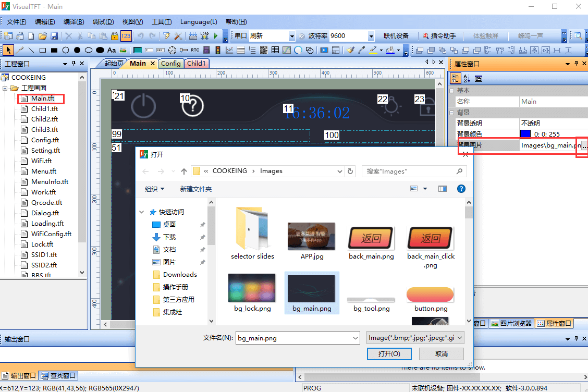This screenshot has width=588, height=392.
Task: Expand the 组织 dropdown in dialog
Action: pyautogui.click(x=154, y=189)
